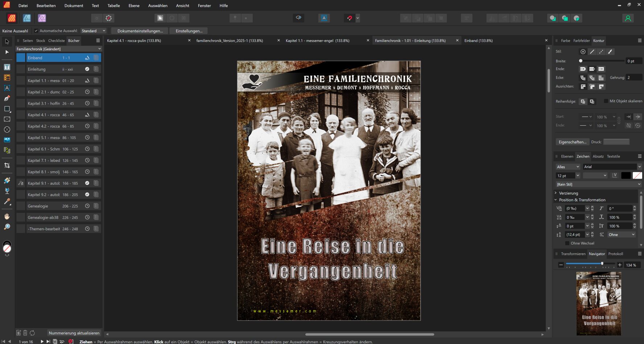Select the Artistic Text tool
This screenshot has height=344, width=644.
click(7, 88)
